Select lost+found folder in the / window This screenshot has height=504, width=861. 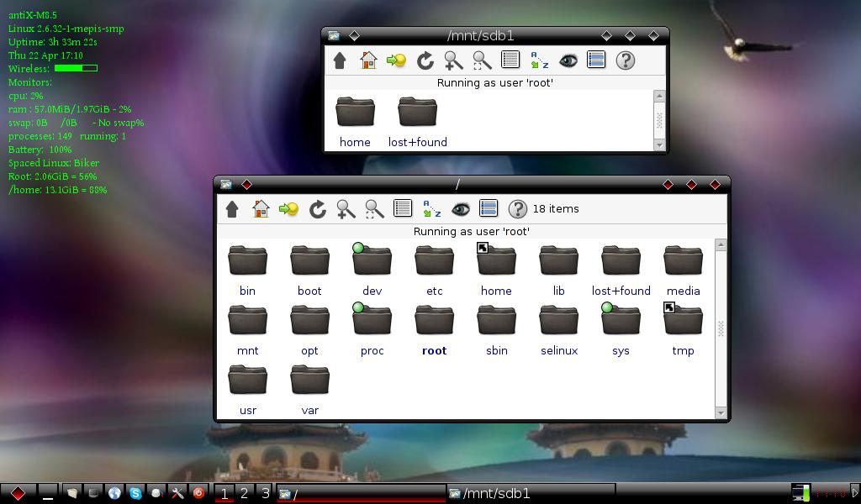(x=621, y=270)
